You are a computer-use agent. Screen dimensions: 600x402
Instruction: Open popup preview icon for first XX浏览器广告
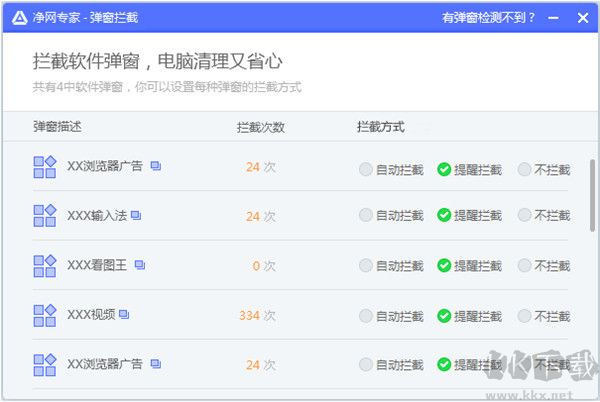156,166
